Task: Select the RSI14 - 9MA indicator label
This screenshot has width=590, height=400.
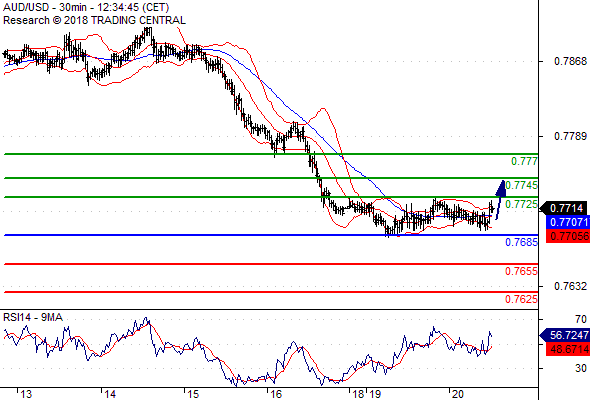Action: coord(33,318)
